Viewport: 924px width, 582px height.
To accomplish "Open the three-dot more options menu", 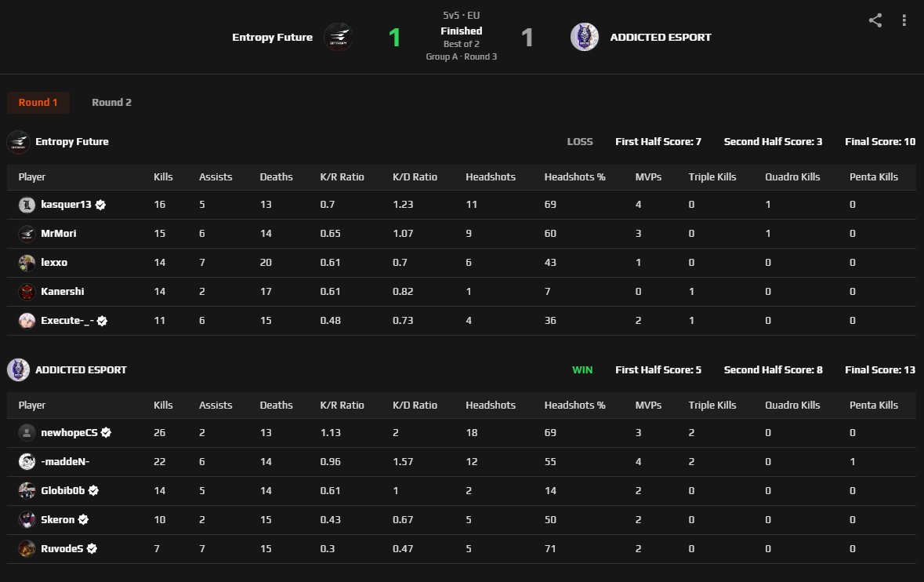I will (x=904, y=20).
